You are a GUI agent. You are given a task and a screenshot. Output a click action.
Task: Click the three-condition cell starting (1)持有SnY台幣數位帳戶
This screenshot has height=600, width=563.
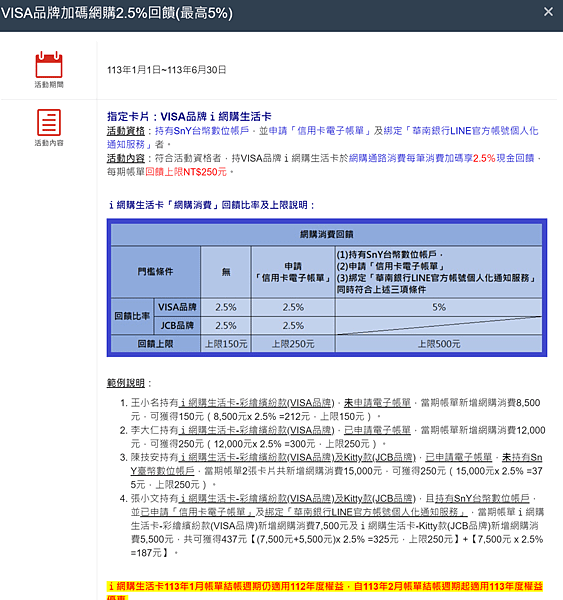pyautogui.click(x=439, y=272)
